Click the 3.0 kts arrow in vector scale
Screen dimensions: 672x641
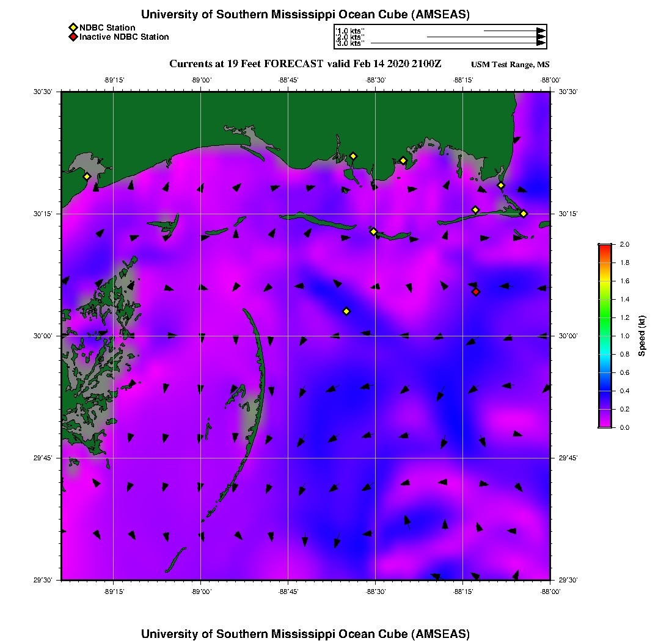[457, 43]
